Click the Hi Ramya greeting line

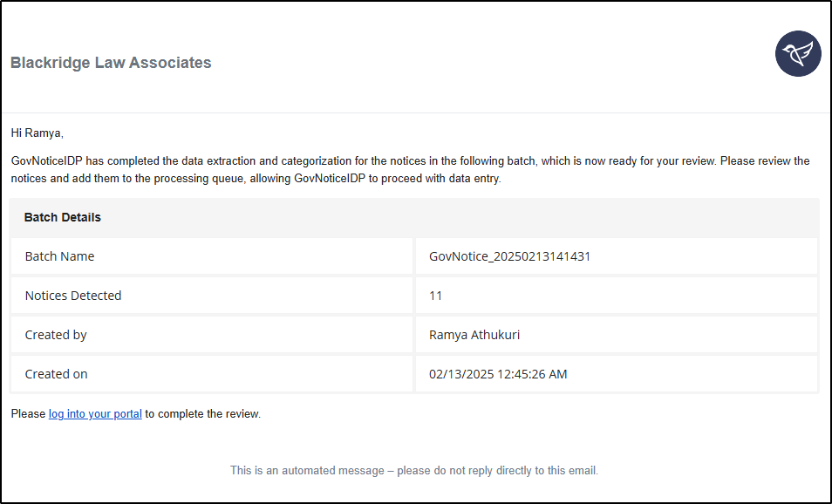(37, 133)
